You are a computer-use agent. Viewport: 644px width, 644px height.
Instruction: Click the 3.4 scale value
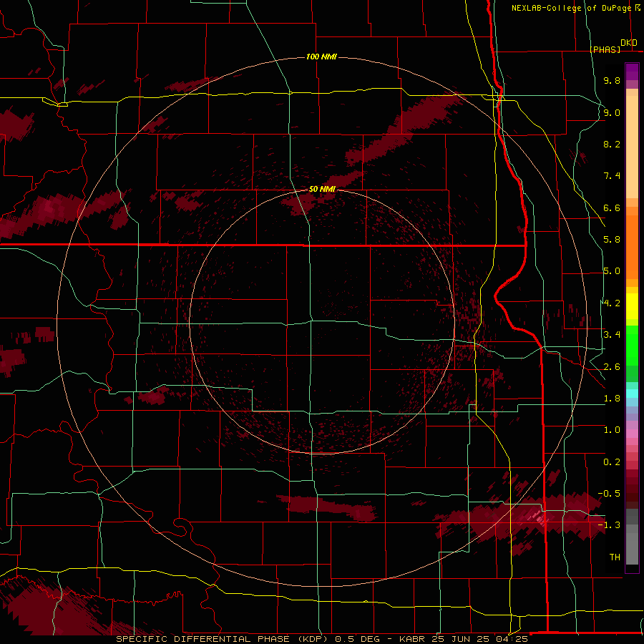click(x=612, y=335)
